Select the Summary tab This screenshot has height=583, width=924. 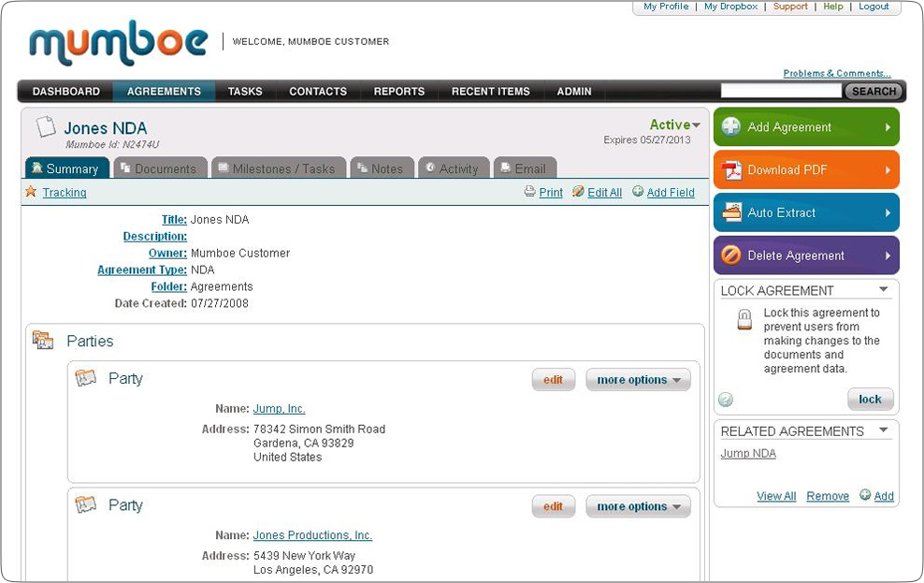tap(67, 168)
